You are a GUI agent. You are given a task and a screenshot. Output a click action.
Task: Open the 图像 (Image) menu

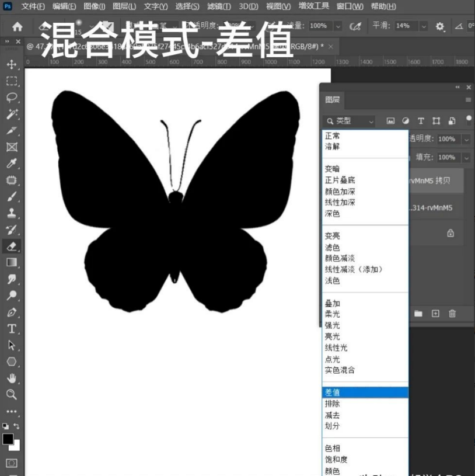coord(95,6)
